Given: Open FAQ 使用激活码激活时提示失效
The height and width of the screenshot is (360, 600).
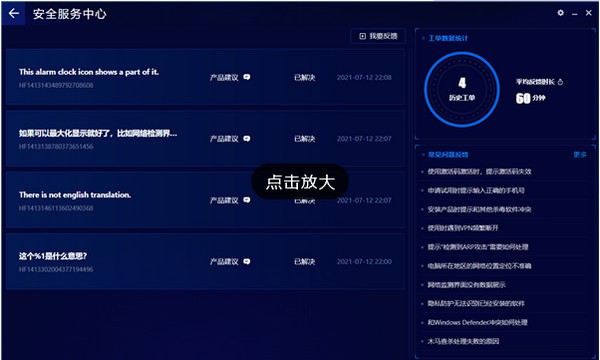Looking at the screenshot, I should pyautogui.click(x=479, y=171).
